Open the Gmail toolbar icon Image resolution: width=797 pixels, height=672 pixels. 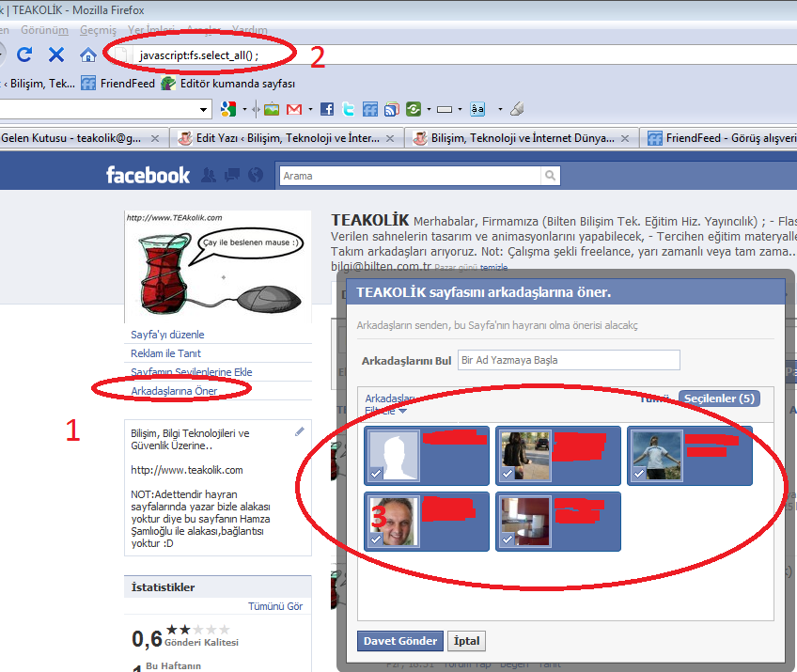[294, 109]
